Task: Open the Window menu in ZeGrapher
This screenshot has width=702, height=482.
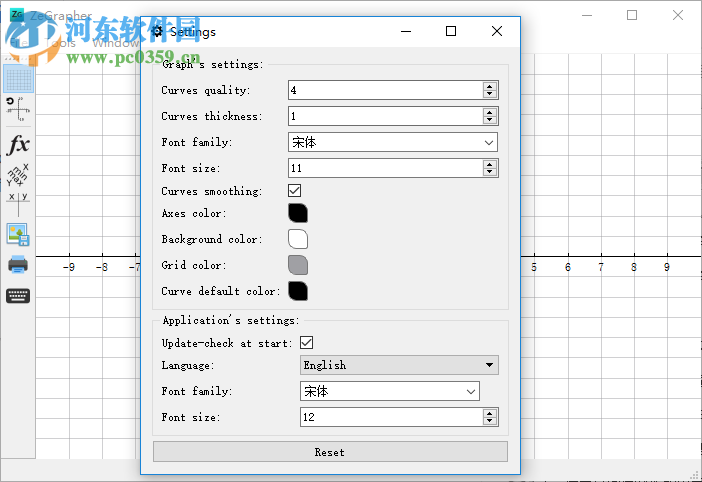Action: [x=116, y=43]
